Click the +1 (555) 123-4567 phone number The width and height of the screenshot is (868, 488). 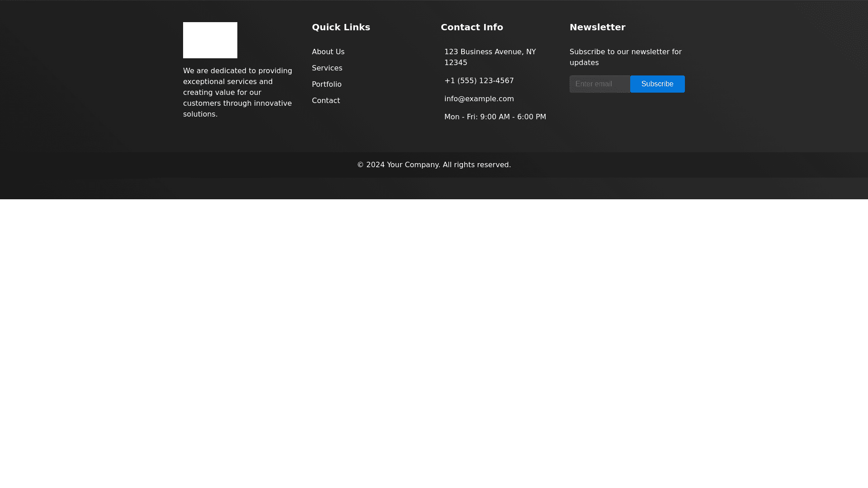479,81
